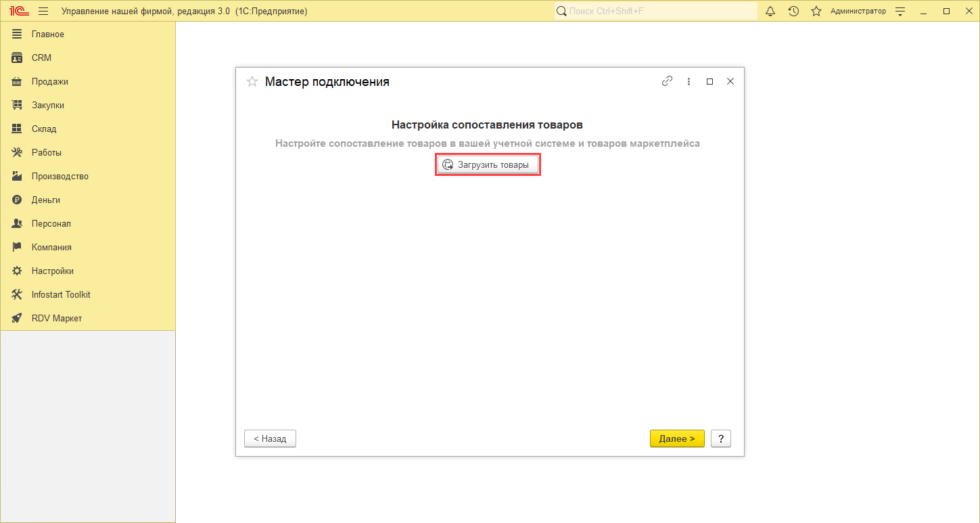Open help with the question mark button
980x523 pixels.
click(721, 438)
